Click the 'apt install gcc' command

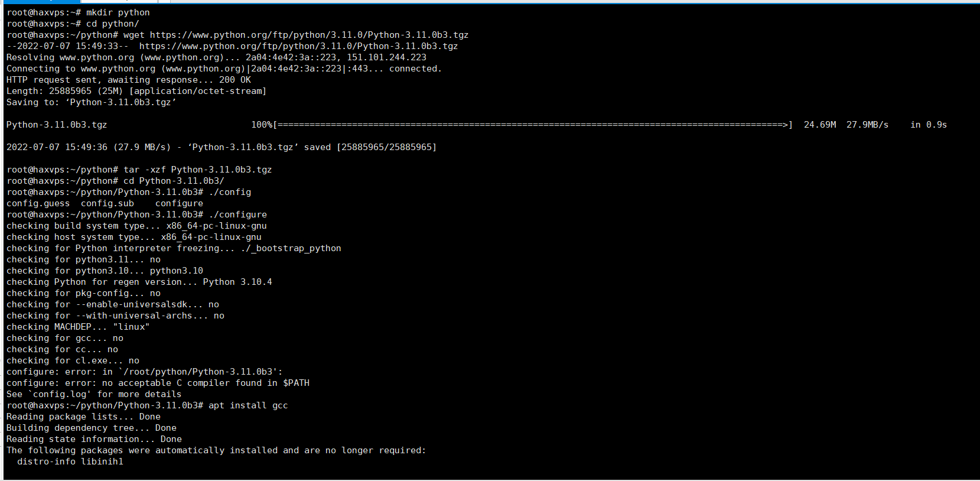(x=248, y=405)
